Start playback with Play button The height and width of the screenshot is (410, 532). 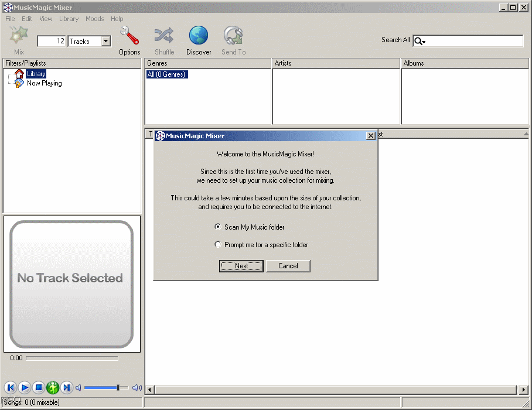pos(25,387)
